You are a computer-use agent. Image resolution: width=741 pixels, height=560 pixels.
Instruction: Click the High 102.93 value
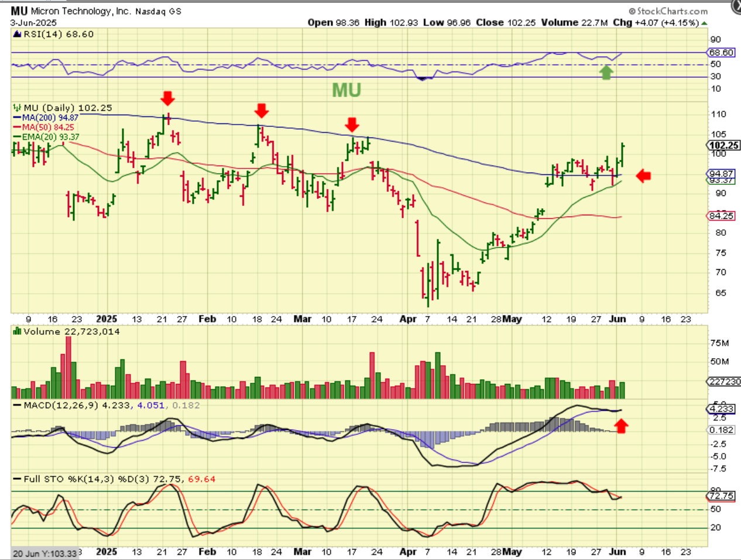(392, 23)
